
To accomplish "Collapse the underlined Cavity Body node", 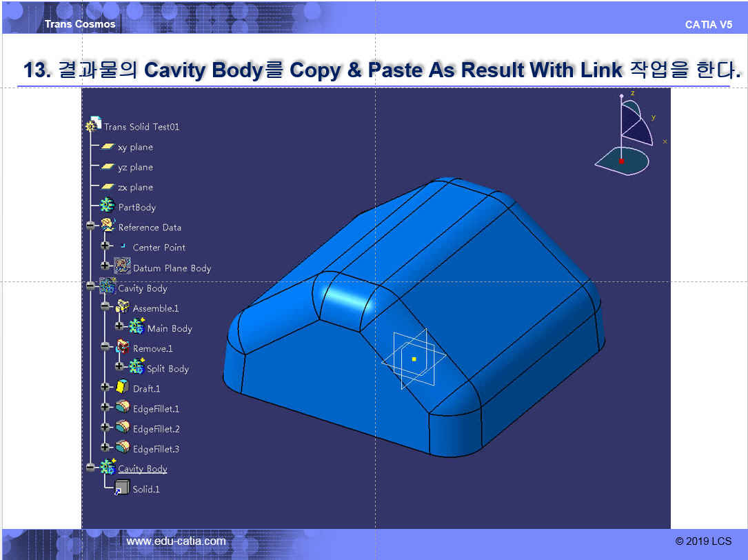I will [90, 468].
